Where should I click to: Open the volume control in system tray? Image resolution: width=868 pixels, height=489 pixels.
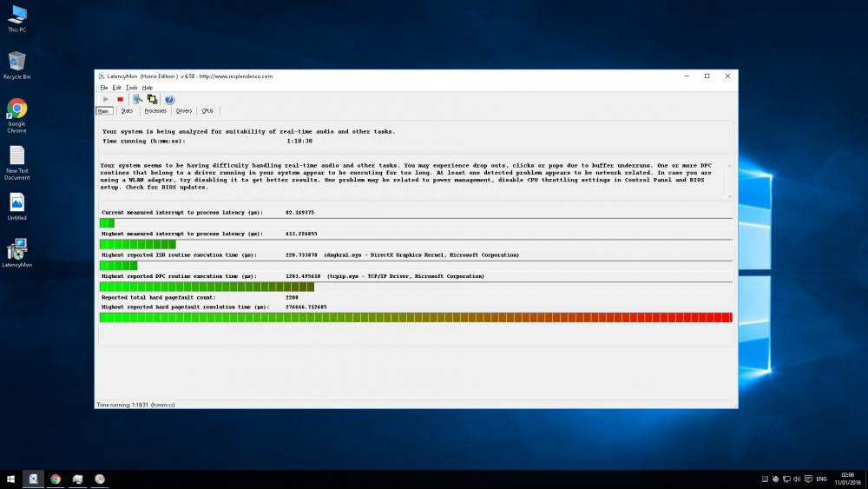(x=797, y=479)
